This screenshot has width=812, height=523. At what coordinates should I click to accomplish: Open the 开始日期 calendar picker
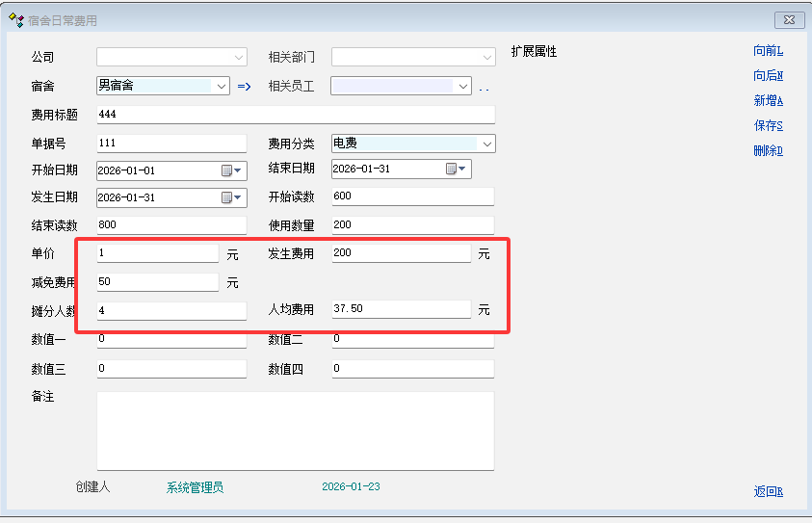pyautogui.click(x=232, y=170)
